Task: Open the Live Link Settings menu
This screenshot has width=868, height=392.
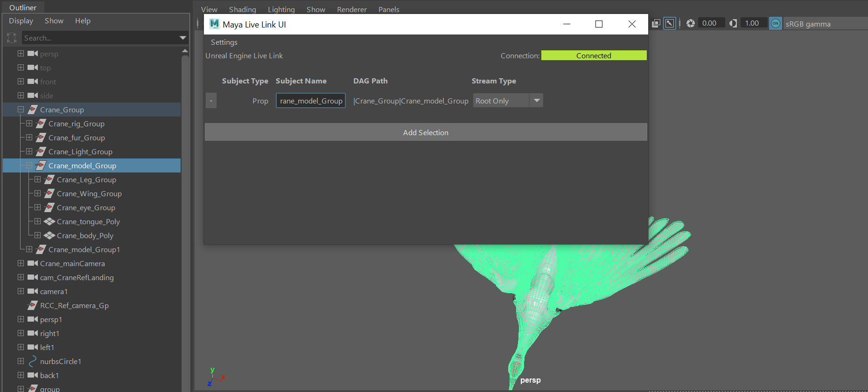Action: (x=224, y=42)
